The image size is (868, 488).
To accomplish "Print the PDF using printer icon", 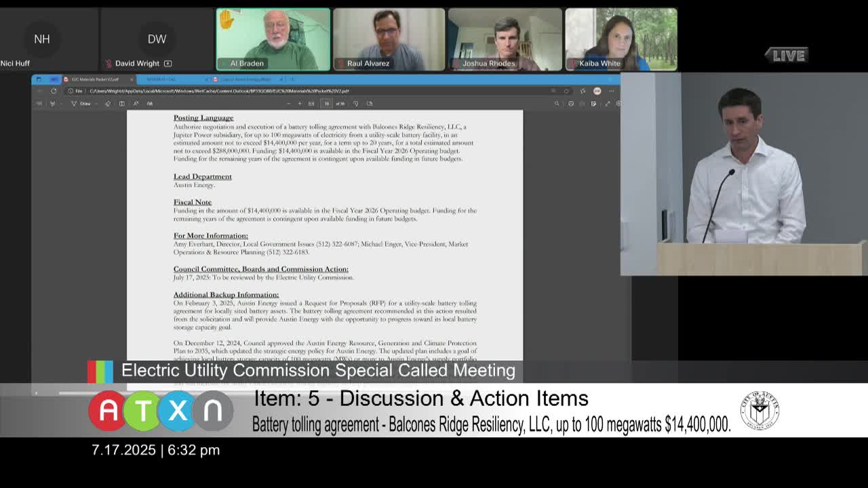I will 571,104.
